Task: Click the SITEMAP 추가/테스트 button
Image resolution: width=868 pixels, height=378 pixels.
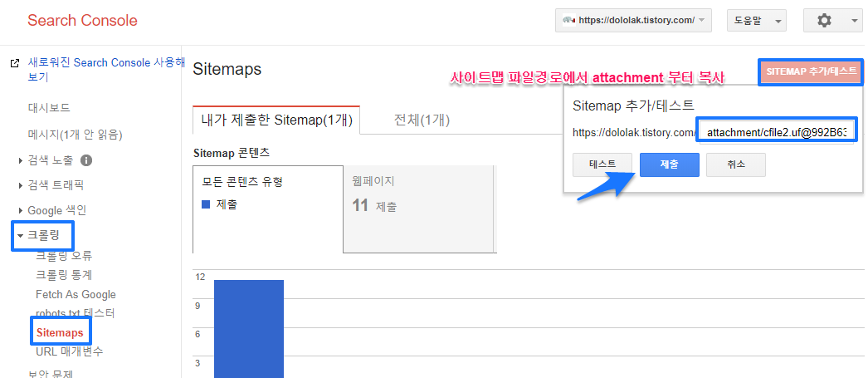Action: [x=811, y=71]
